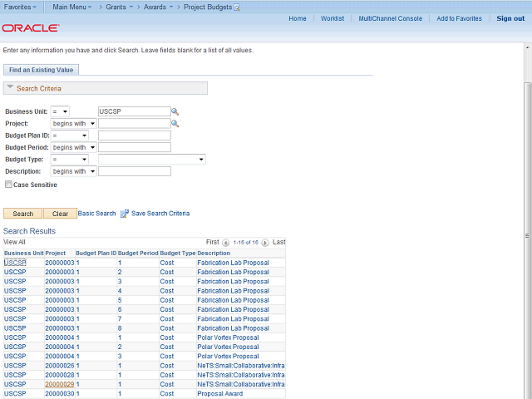
Task: Open Awards breadcrumb menu
Action: (x=158, y=7)
